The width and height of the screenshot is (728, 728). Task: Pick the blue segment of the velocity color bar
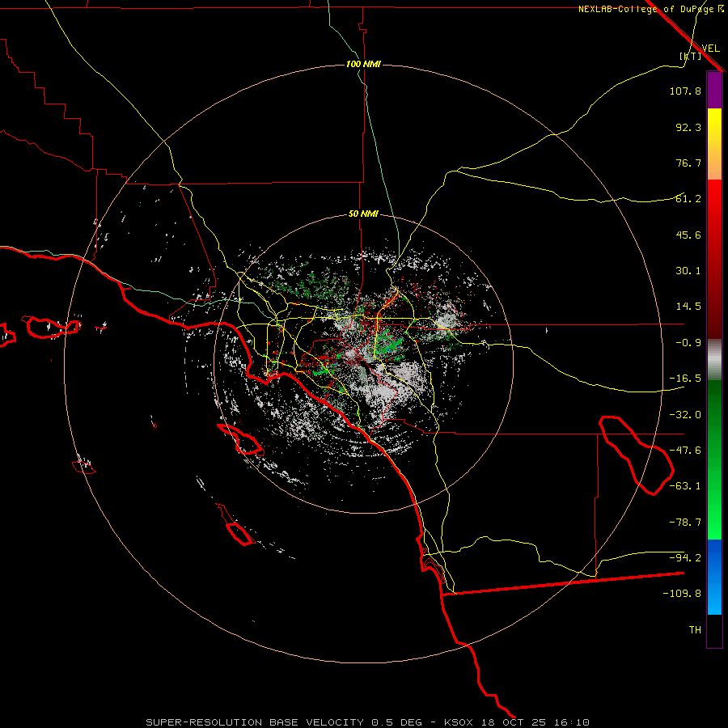click(x=714, y=577)
